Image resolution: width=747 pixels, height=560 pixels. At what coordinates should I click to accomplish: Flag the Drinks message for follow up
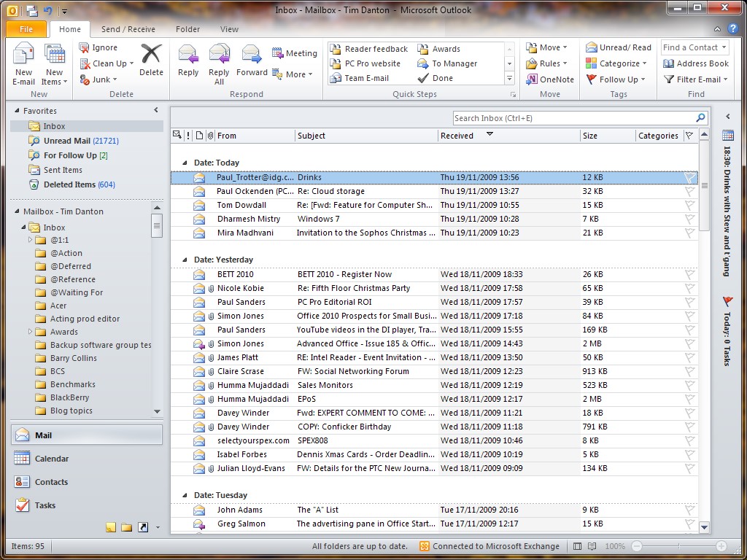689,178
